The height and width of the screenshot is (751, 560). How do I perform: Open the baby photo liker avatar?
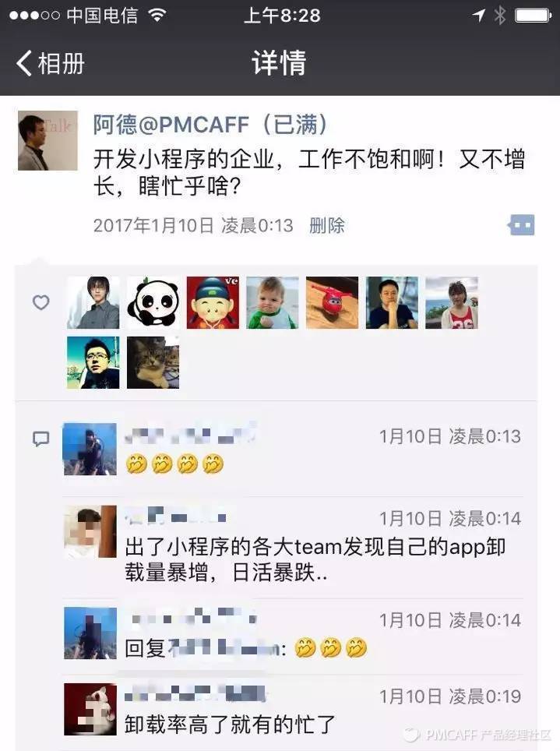coord(273,302)
